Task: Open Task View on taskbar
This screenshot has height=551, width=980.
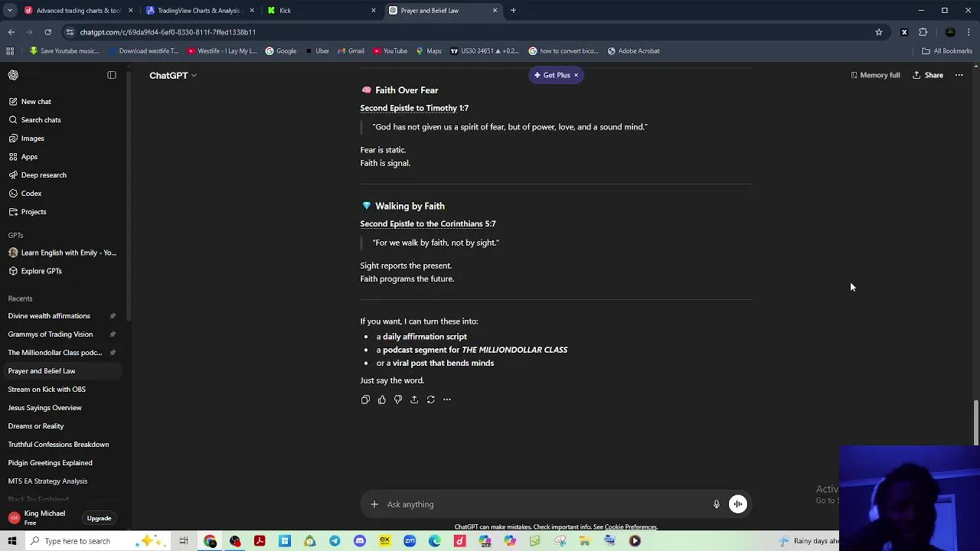Action: (184, 541)
